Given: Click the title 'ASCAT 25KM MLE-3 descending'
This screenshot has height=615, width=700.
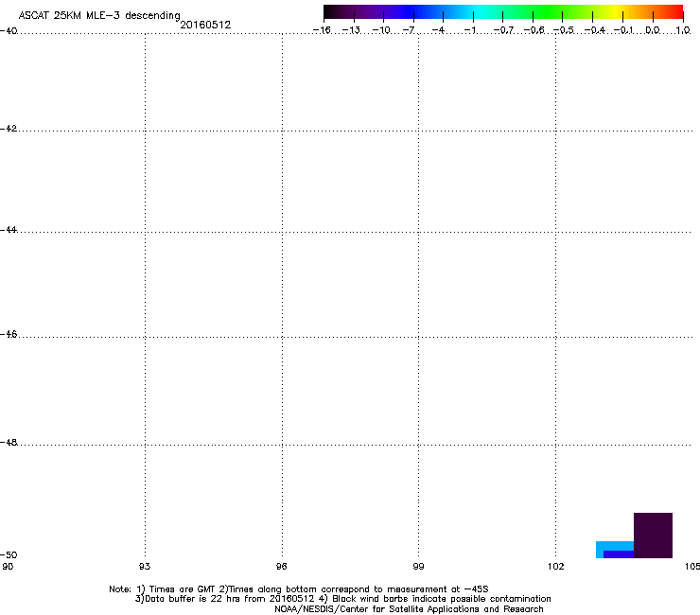Looking at the screenshot, I should click(x=99, y=16).
